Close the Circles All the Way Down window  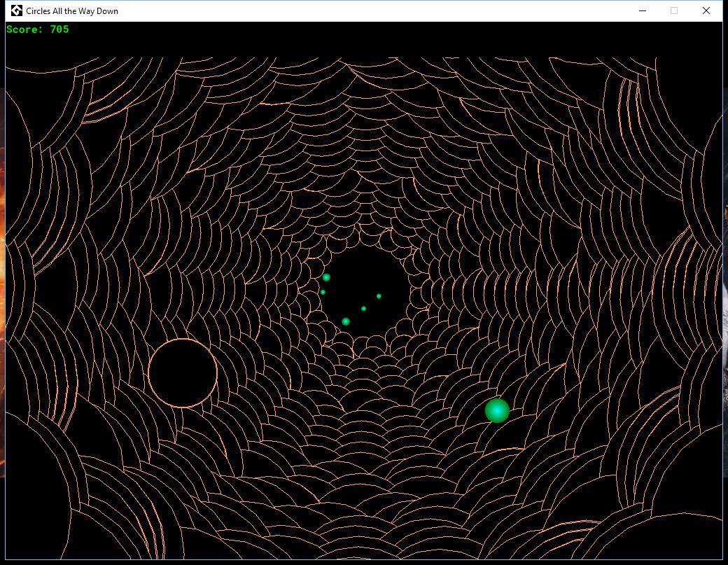pos(706,11)
